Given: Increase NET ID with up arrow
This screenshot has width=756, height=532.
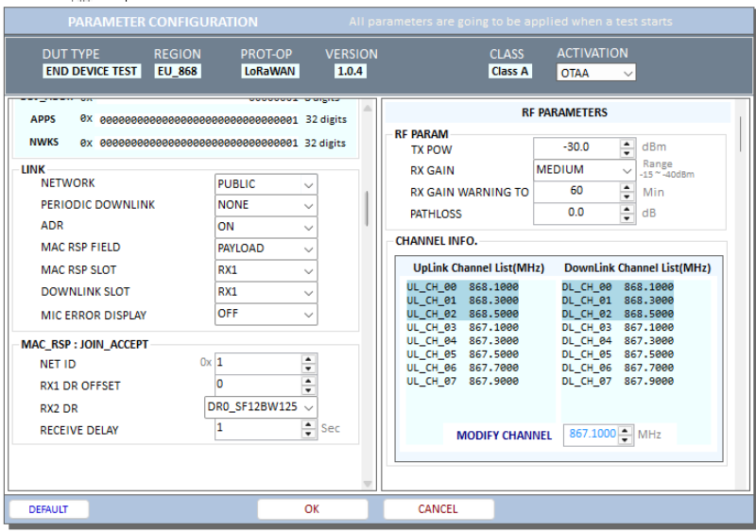Looking at the screenshot, I should 308,358.
